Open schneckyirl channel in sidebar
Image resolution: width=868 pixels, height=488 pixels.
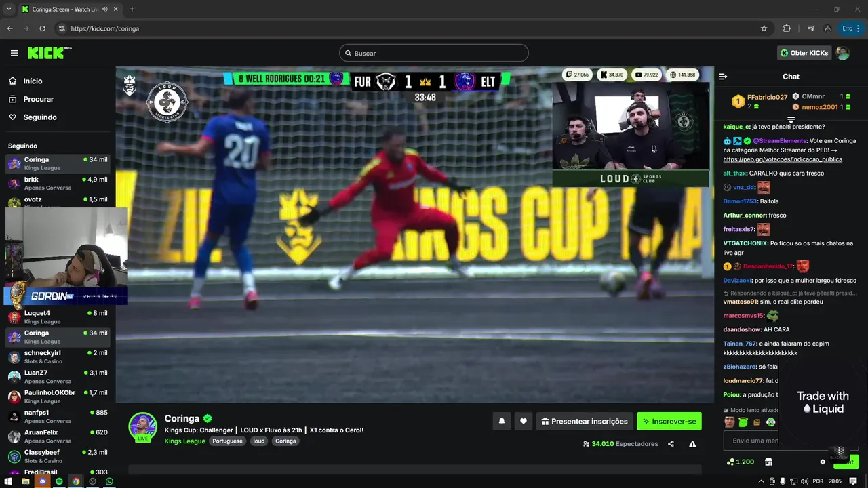click(58, 357)
